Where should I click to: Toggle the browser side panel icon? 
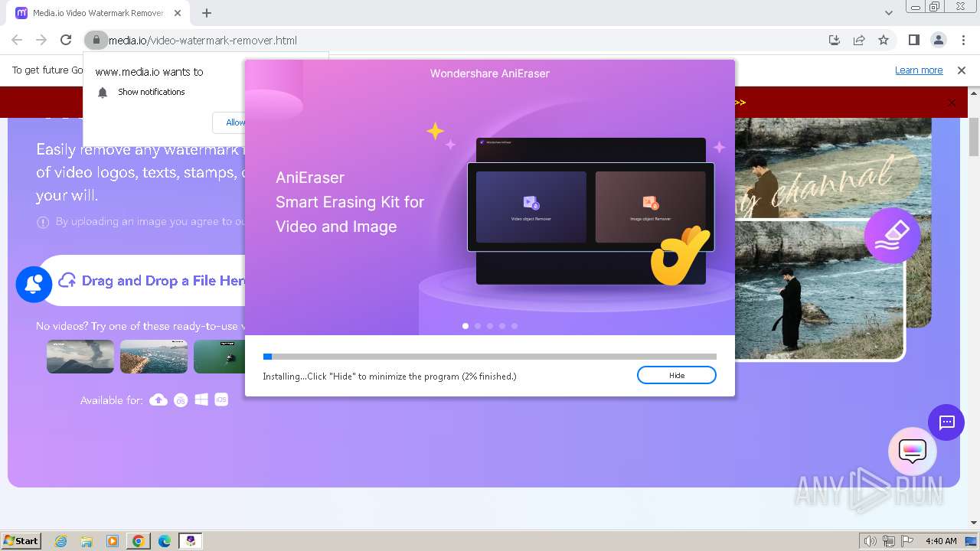pos(913,40)
